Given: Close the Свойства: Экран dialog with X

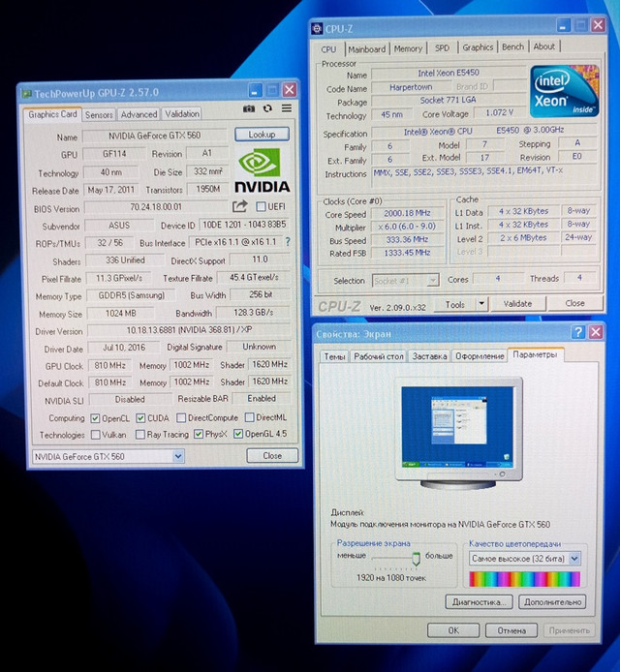Looking at the screenshot, I should point(596,332).
